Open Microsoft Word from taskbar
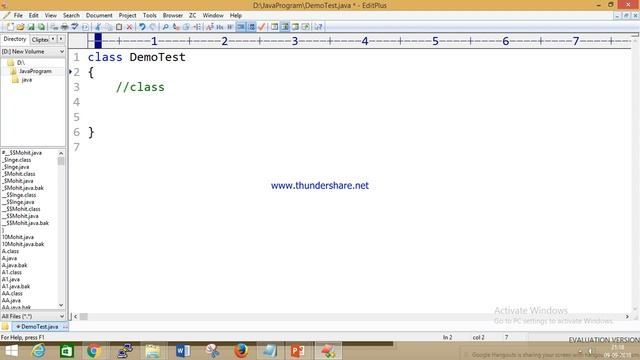The image size is (640, 360). pyautogui.click(x=183, y=351)
